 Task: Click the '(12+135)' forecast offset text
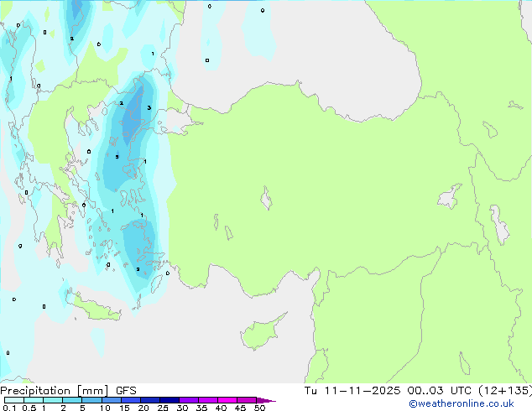tap(505, 391)
